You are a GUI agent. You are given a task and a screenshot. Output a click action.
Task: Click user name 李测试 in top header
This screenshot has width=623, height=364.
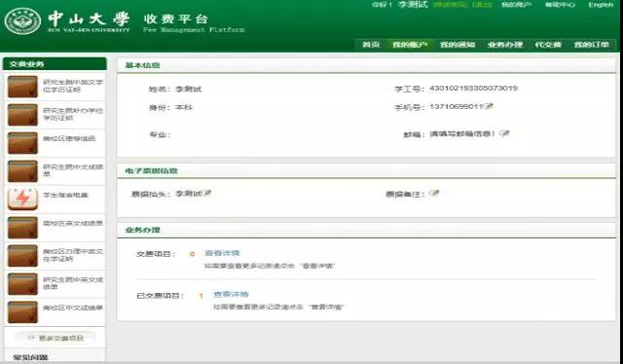click(413, 5)
